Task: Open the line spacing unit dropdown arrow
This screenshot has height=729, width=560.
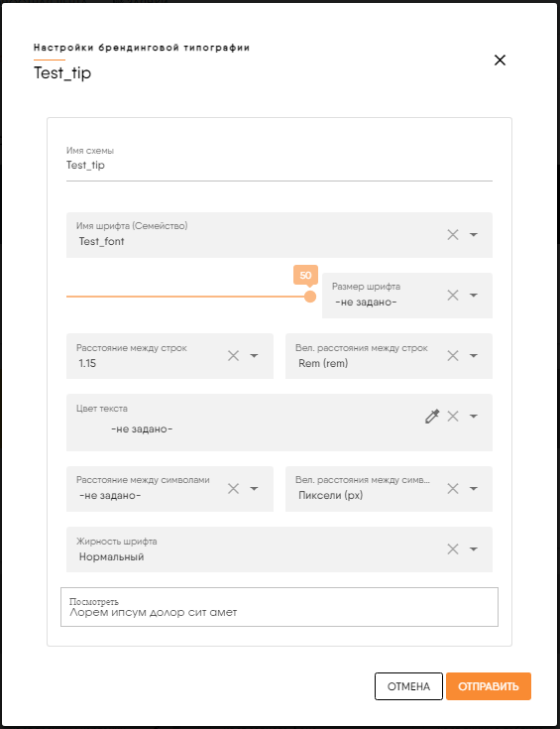Action: (x=473, y=356)
